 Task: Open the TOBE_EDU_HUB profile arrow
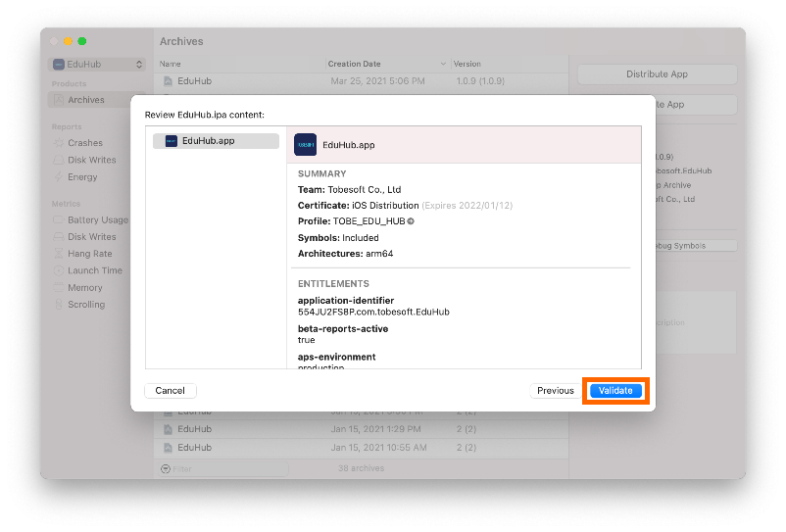411,221
